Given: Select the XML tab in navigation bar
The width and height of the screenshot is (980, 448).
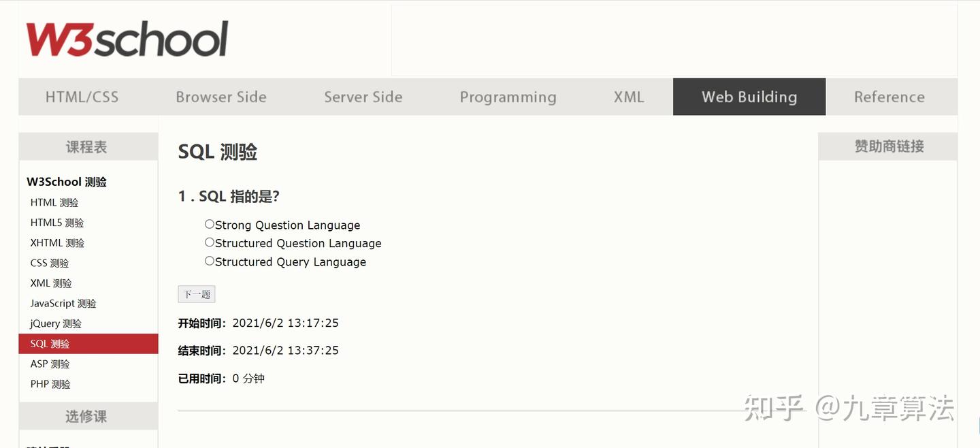Looking at the screenshot, I should [x=628, y=97].
